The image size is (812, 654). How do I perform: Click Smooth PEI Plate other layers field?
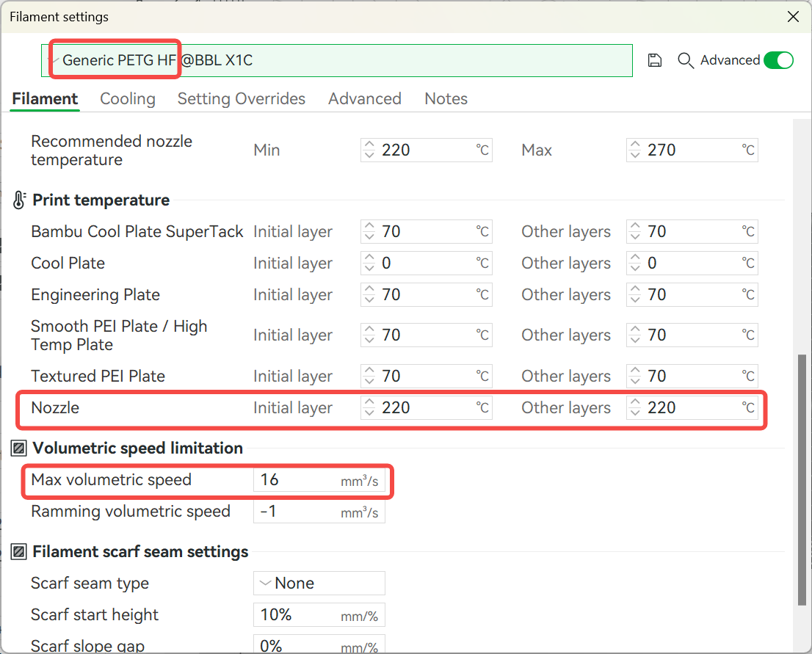pyautogui.click(x=692, y=335)
